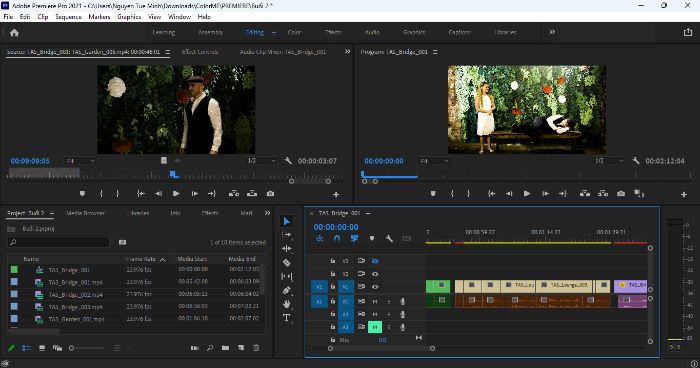The width and height of the screenshot is (700, 368).
Task: Toggle Linked Selection in the timeline
Action: click(354, 238)
